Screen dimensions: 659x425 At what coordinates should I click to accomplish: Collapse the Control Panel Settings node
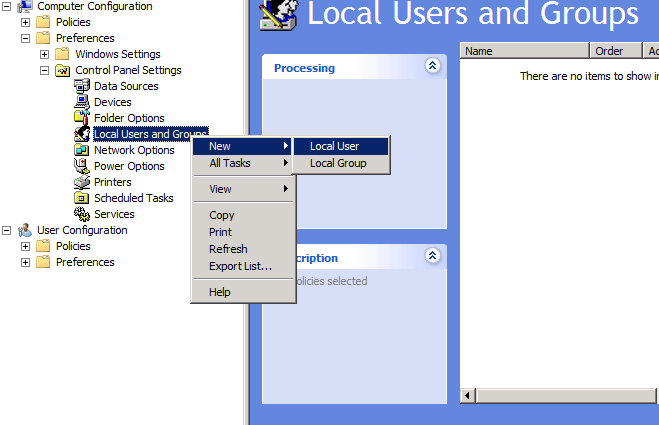click(x=44, y=70)
